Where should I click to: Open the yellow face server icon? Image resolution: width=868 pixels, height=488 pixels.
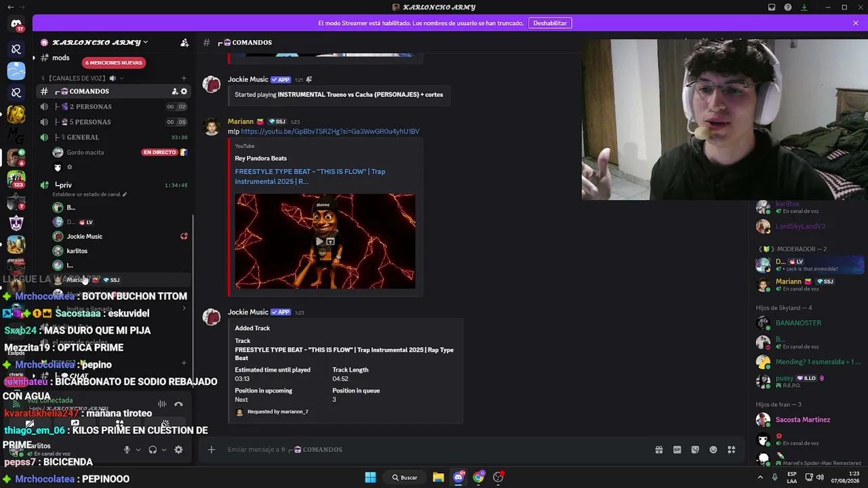(x=16, y=114)
